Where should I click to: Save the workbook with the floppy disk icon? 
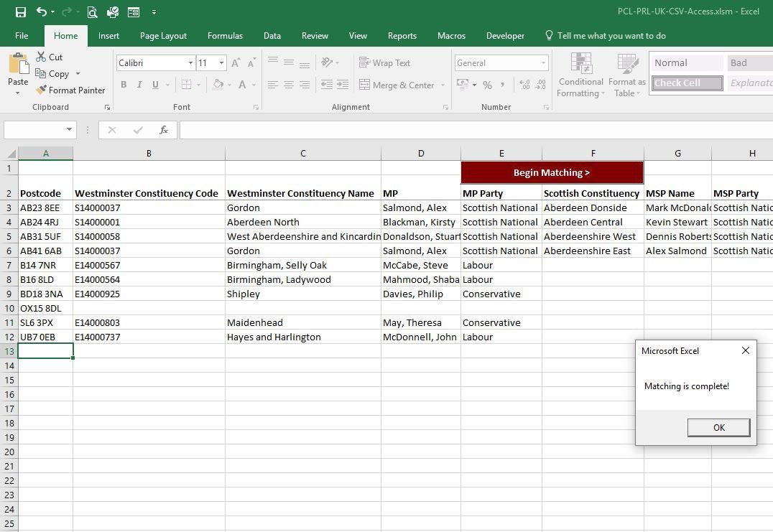21,11
